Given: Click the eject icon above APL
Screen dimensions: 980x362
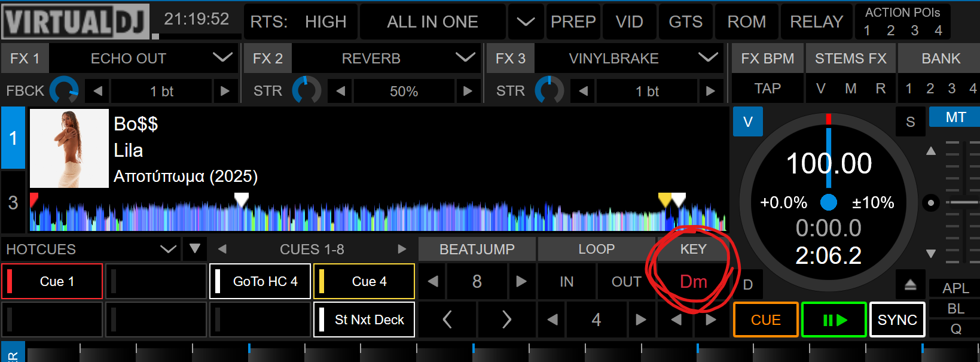Looking at the screenshot, I should 910,285.
